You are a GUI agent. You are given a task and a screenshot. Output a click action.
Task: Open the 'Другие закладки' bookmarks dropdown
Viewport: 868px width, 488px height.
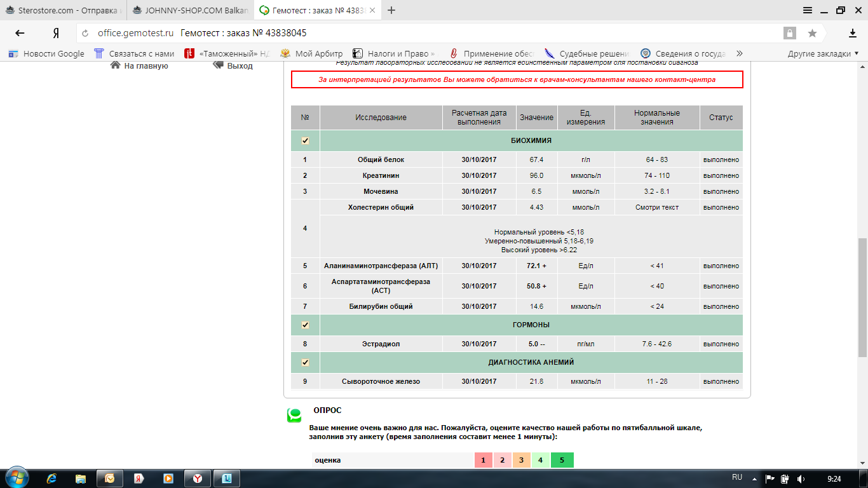click(x=823, y=54)
